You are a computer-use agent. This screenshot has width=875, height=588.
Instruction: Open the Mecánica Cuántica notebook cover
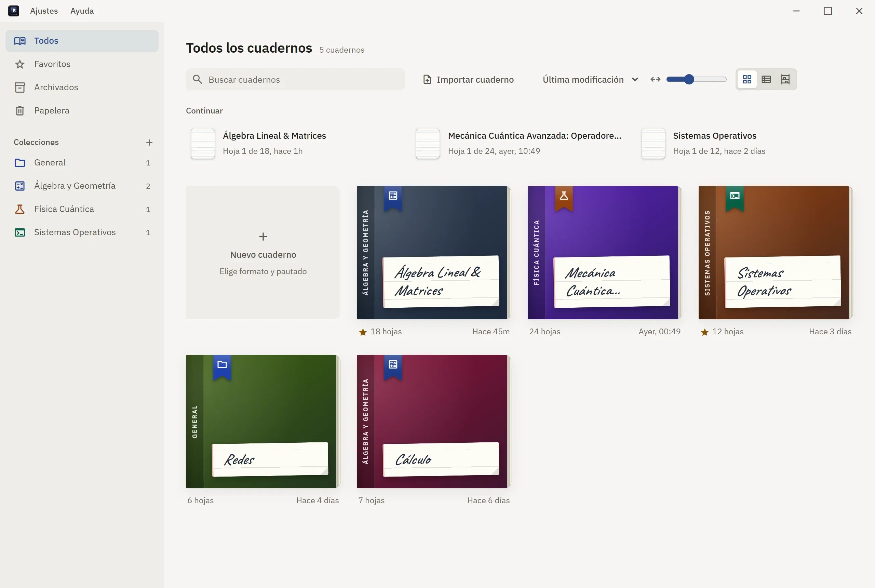[x=605, y=253]
